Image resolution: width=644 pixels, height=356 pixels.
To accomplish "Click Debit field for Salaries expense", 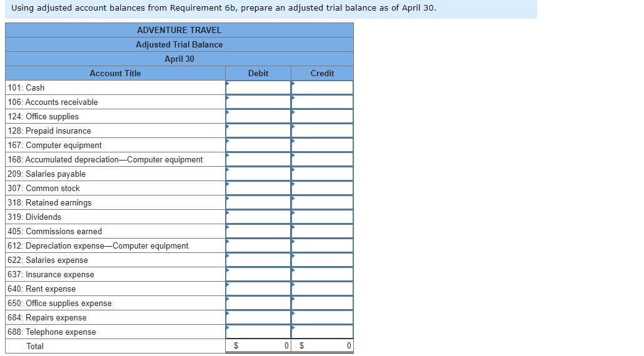I will pyautogui.click(x=258, y=260).
